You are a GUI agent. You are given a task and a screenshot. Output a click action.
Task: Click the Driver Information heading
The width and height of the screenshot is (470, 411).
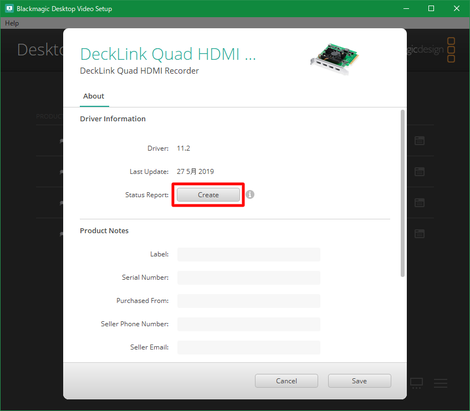click(113, 119)
